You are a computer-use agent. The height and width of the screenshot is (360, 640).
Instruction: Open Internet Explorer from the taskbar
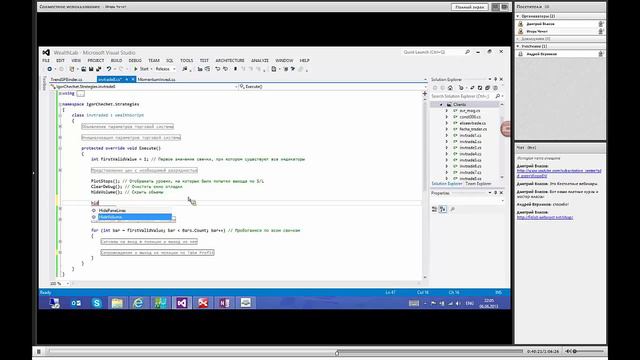point(139,303)
